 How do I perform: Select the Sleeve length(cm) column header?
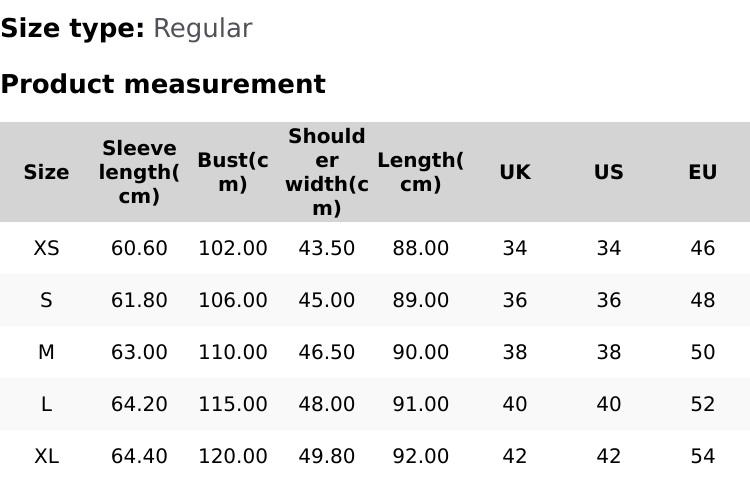[139, 172]
